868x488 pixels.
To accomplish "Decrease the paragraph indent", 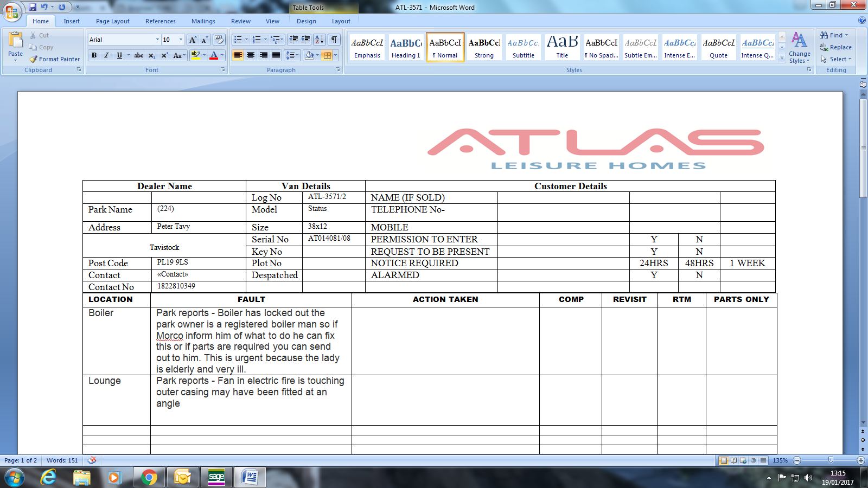I will (x=293, y=40).
